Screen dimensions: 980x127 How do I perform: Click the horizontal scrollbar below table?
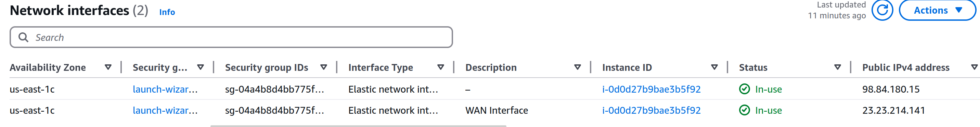point(358,126)
